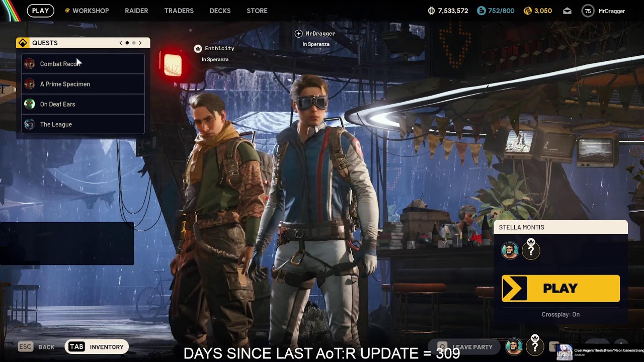The image size is (644, 362).
Task: Click the plus icon next to MrDragger nametag
Action: 298,34
